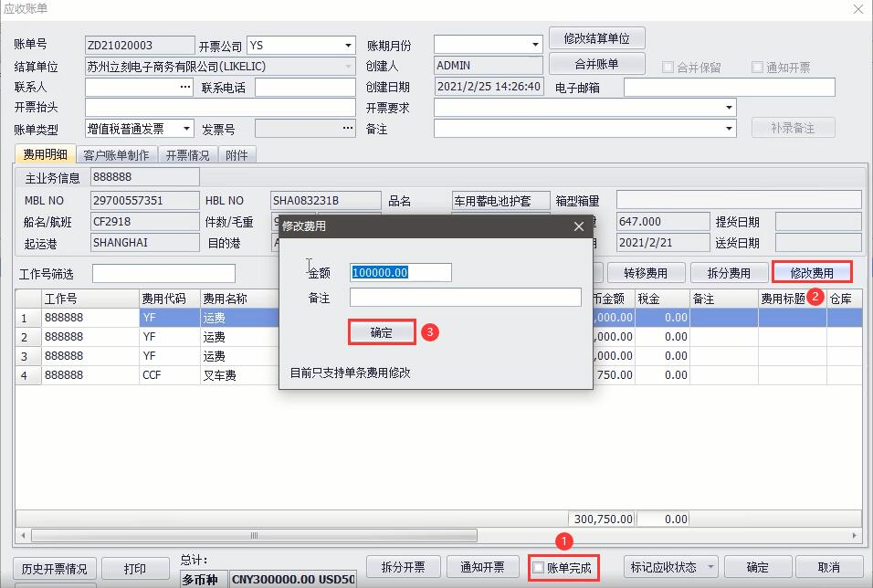The width and height of the screenshot is (873, 588).
Task: Switch to the 客户账单制作 tab
Action: pos(116,155)
